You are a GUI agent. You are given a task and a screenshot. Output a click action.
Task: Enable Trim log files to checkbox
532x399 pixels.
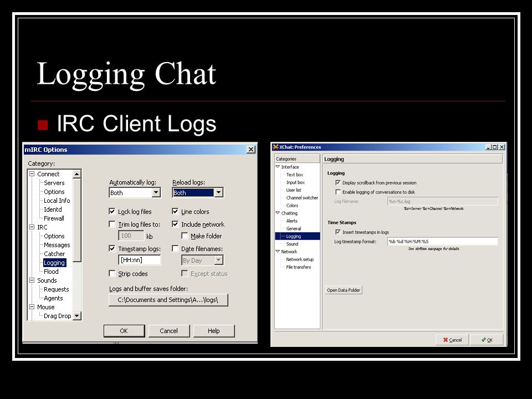click(x=112, y=224)
